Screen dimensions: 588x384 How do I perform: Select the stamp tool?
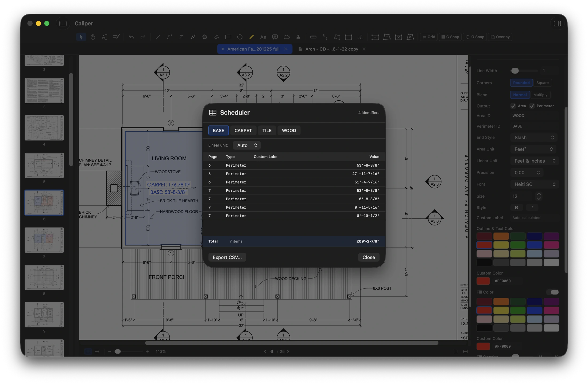[x=298, y=37]
